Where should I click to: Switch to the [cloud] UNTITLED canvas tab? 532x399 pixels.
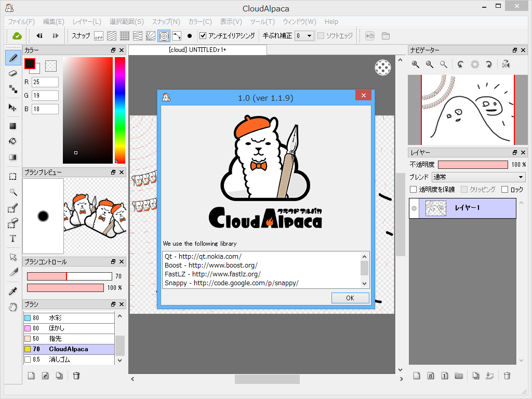coord(197,50)
